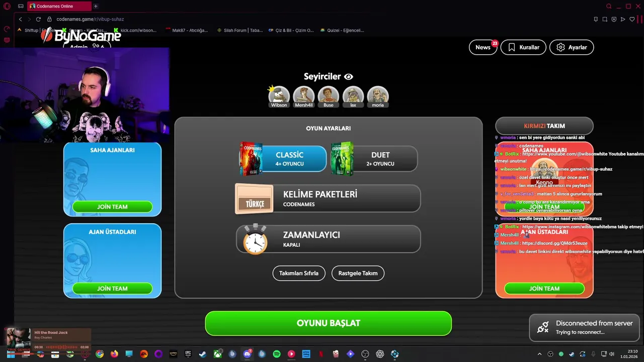
Task: Open the Kurallar rules button
Action: point(523,47)
